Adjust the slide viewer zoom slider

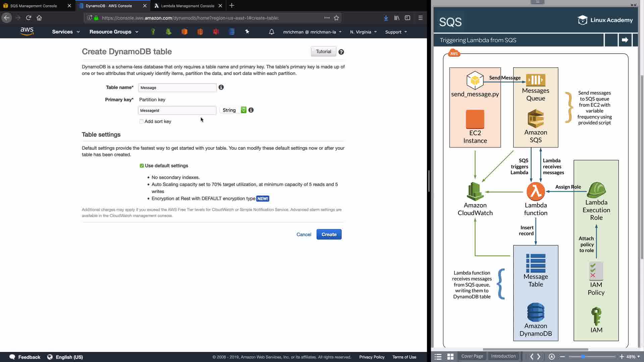[x=583, y=357]
